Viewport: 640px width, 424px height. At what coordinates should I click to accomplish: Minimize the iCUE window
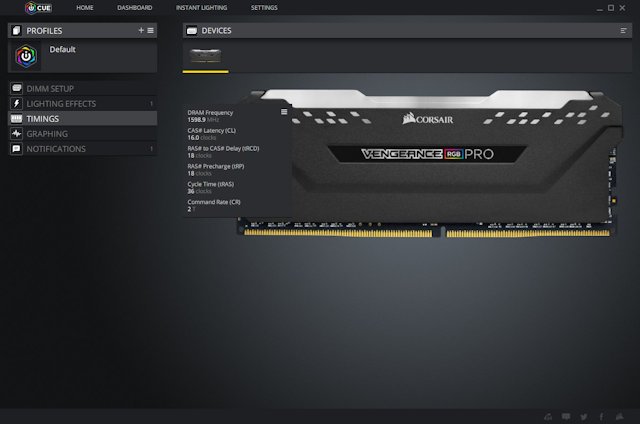[599, 8]
